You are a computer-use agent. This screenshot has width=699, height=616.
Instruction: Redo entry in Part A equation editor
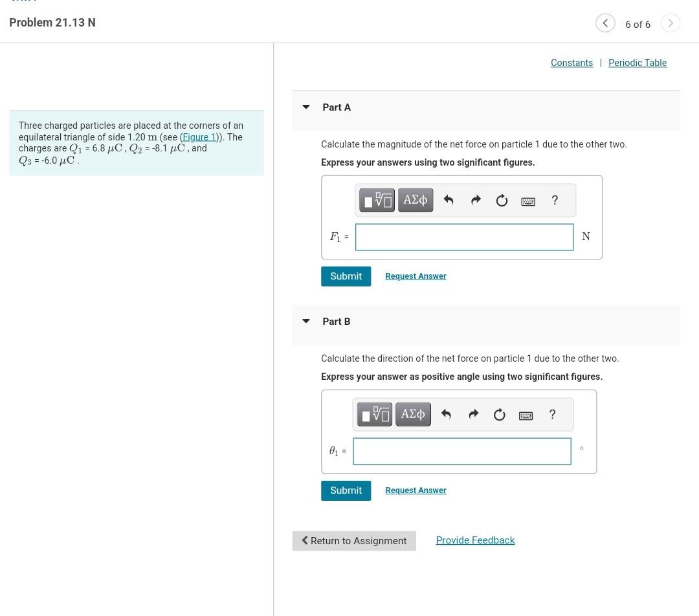(x=475, y=200)
